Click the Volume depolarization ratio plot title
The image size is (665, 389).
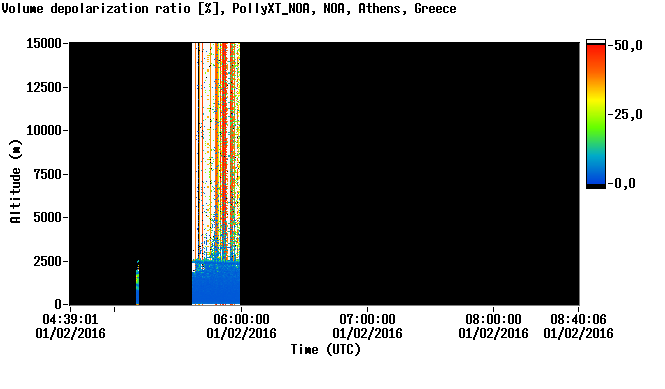[x=229, y=8]
